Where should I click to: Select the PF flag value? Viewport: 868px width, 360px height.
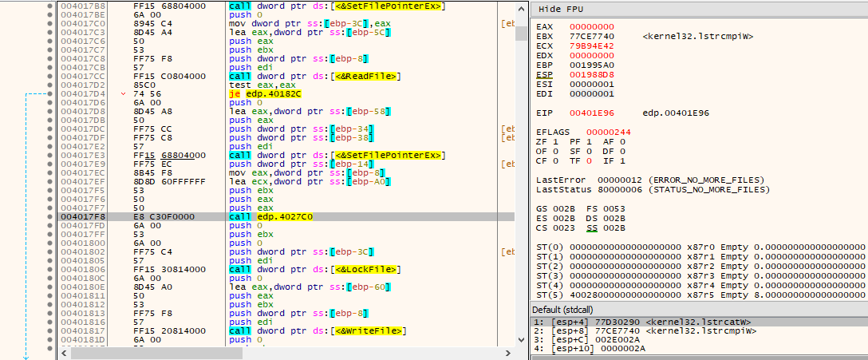point(589,142)
